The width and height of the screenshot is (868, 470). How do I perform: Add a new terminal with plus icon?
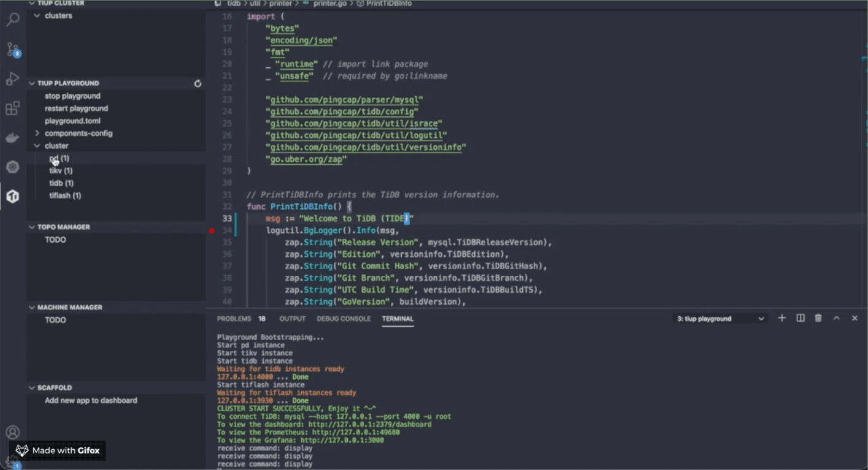(782, 318)
